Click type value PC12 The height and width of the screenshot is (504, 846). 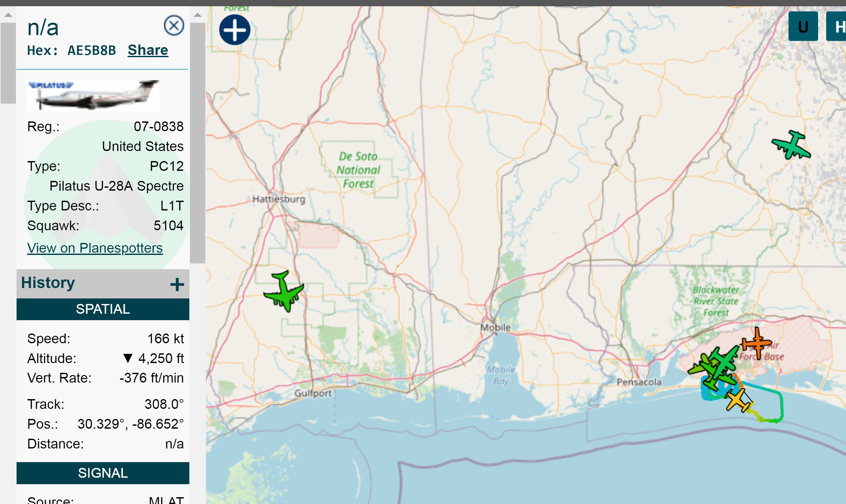click(x=167, y=166)
